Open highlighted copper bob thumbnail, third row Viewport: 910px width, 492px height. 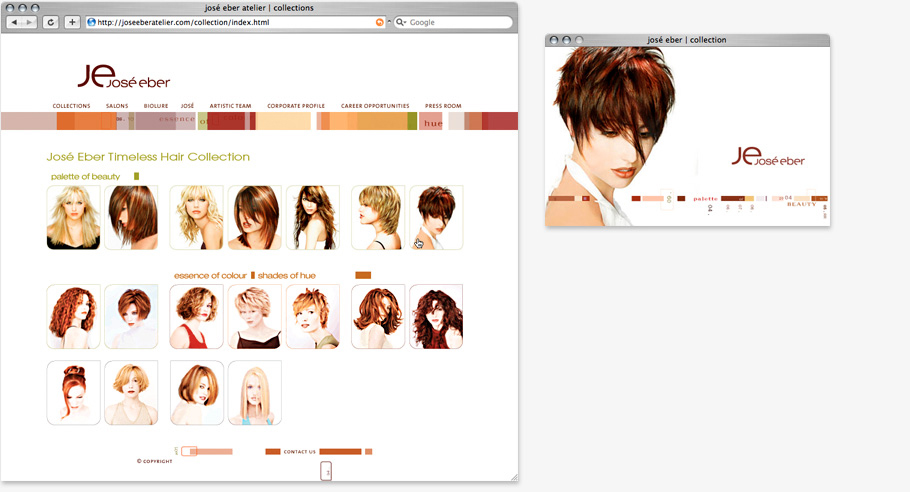(x=196, y=393)
